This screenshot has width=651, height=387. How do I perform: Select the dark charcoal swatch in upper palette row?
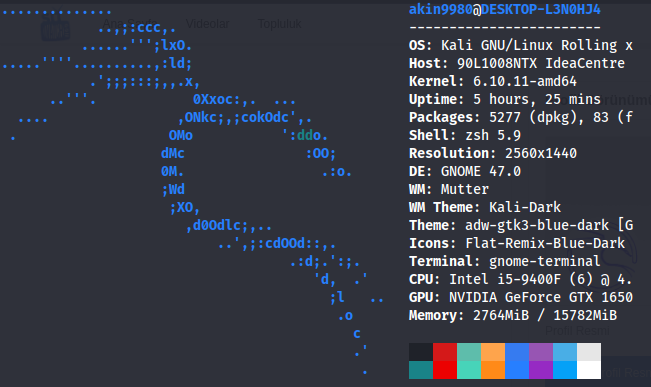[x=421, y=352]
